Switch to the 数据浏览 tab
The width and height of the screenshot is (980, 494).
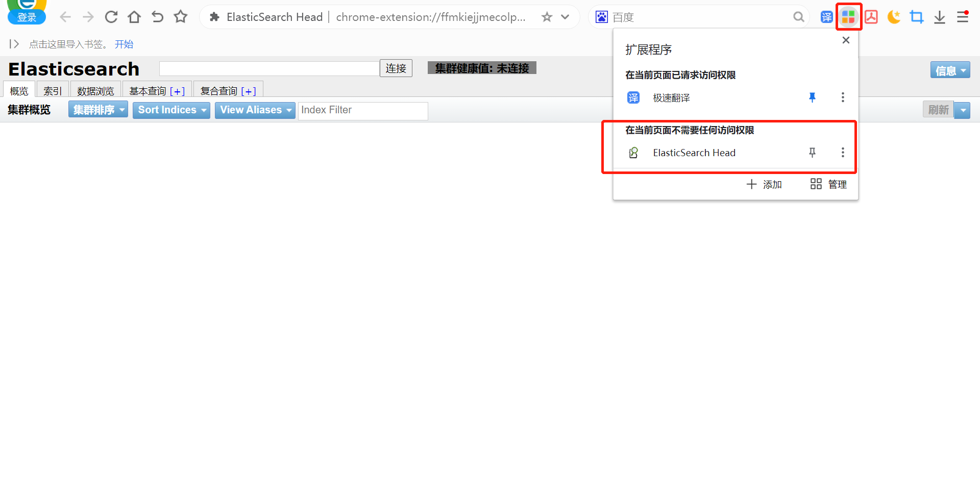click(95, 91)
